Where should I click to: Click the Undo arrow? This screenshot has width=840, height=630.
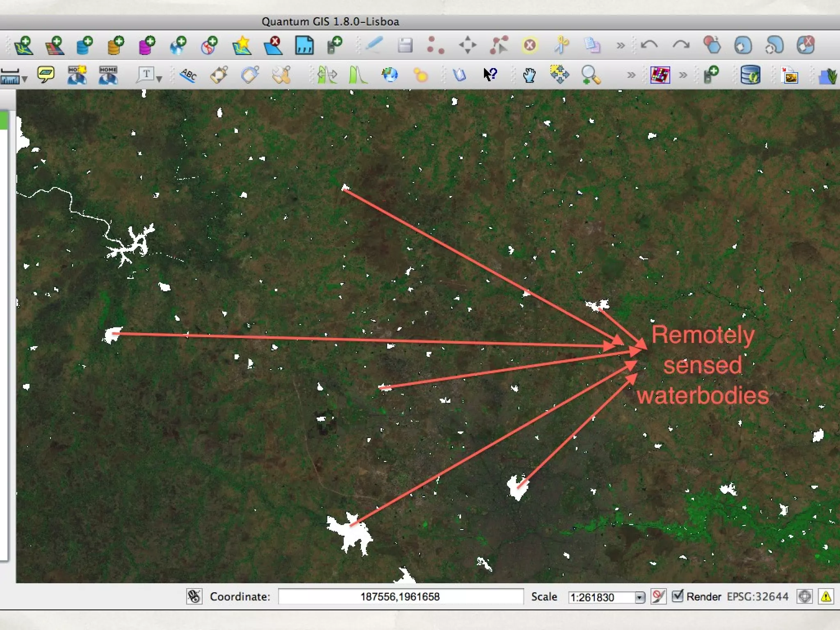649,45
